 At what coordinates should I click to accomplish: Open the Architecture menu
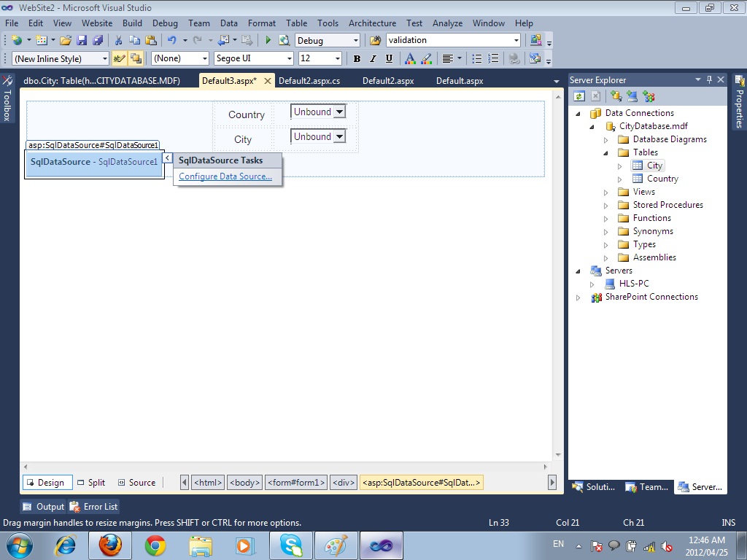372,23
